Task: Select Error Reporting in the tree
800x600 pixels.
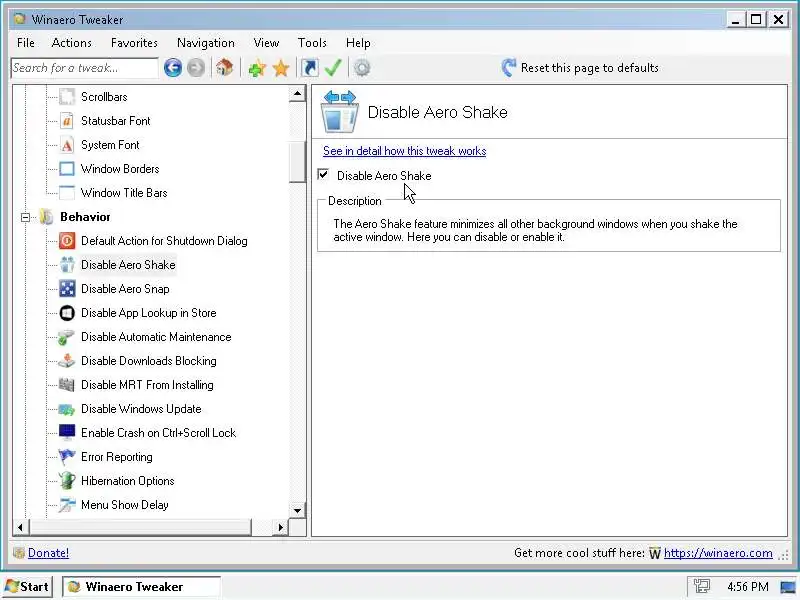Action: point(117,457)
